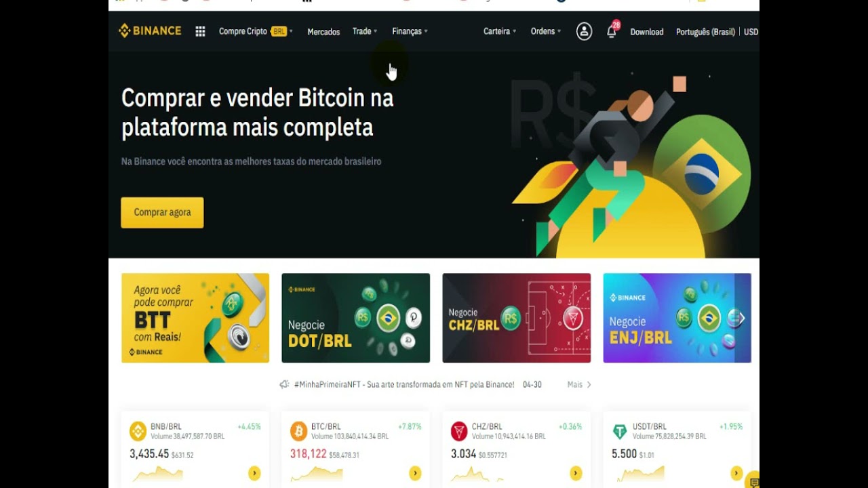Image resolution: width=868 pixels, height=488 pixels.
Task: Go to Mercados page
Action: coord(323,32)
